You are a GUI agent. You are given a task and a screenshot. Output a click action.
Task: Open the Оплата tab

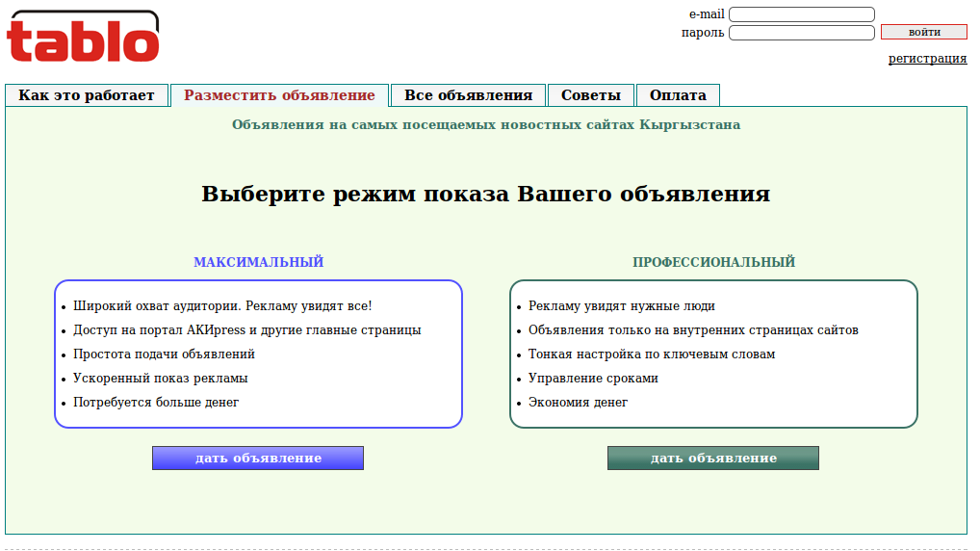[x=678, y=95]
